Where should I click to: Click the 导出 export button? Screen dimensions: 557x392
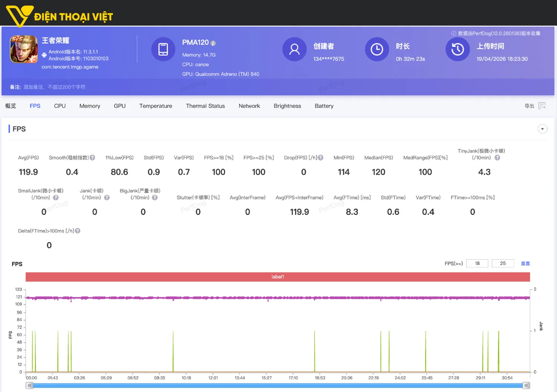point(529,106)
